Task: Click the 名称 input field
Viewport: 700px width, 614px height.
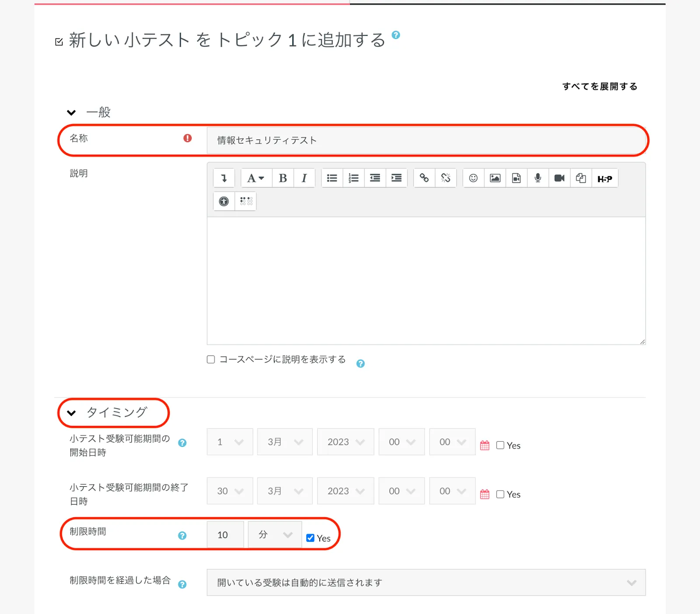Action: click(426, 140)
